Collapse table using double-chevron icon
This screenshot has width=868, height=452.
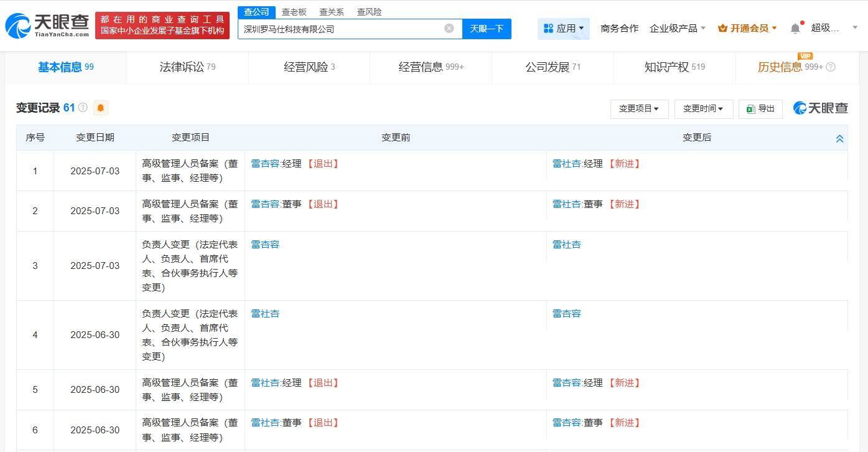[x=839, y=138]
